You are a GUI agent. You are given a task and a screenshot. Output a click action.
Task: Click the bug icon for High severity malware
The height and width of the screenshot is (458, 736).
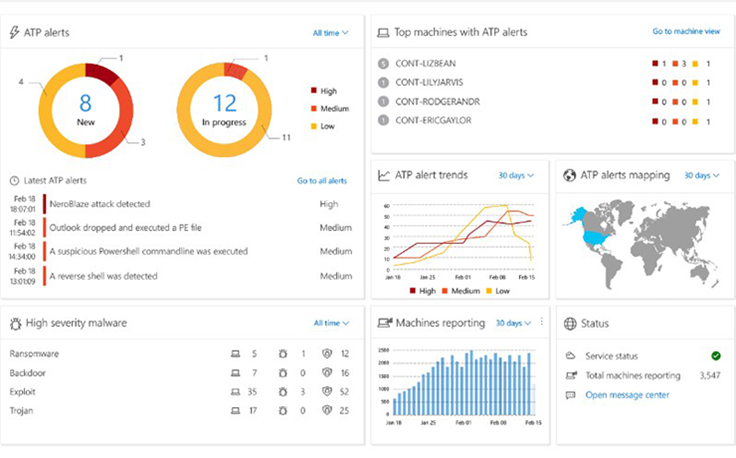tap(15, 323)
